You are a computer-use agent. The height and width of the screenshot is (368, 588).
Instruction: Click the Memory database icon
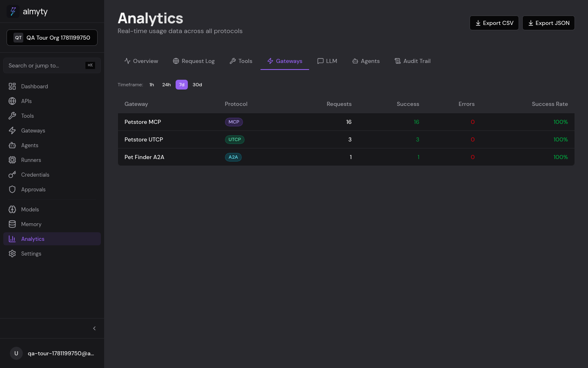pos(12,224)
